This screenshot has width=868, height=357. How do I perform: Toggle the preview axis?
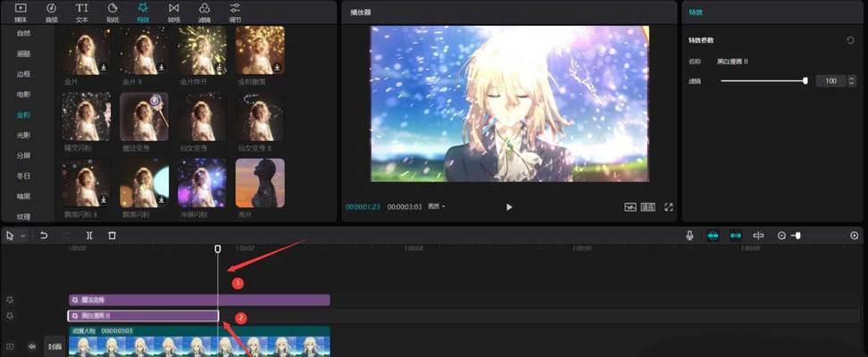point(758,236)
